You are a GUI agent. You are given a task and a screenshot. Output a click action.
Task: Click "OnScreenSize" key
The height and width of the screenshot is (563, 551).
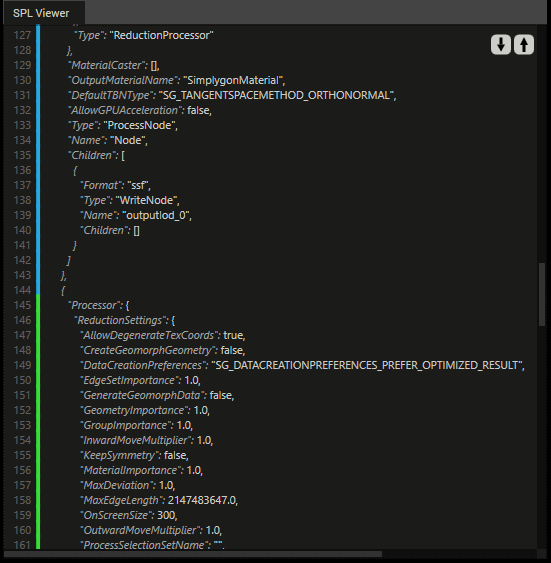[116, 515]
